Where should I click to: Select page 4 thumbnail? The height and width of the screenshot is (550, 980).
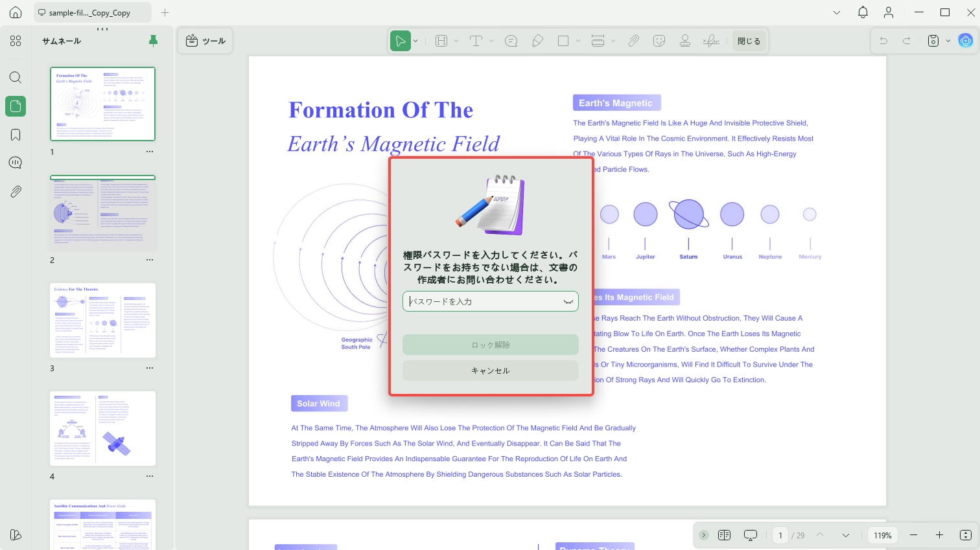pos(103,428)
